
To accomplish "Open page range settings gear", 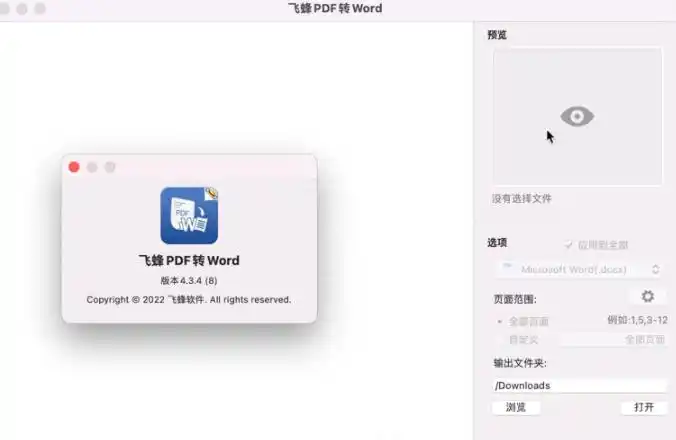I will coord(648,296).
